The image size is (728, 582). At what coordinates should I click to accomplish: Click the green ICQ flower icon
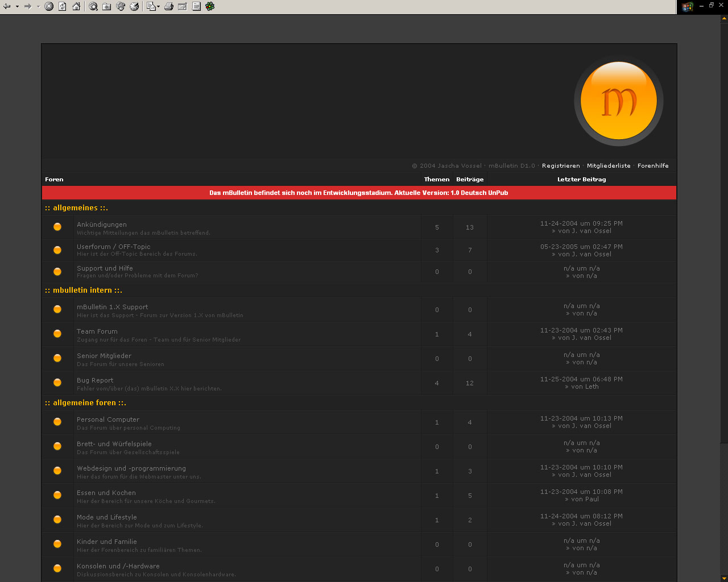(x=210, y=6)
